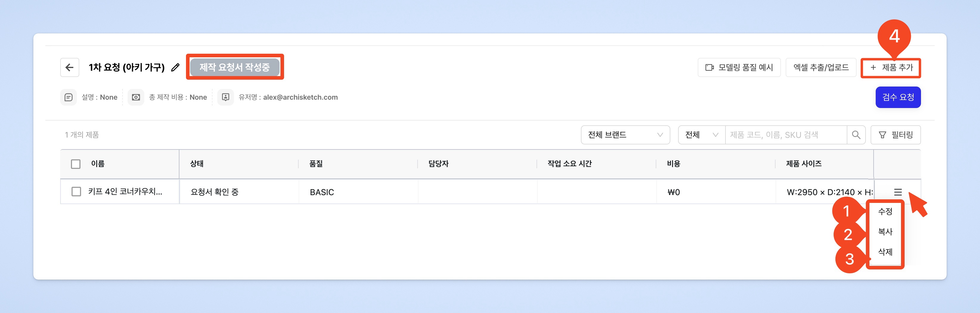Select 삭제 from the row menu
Viewport: 980px width, 313px height.
885,252
